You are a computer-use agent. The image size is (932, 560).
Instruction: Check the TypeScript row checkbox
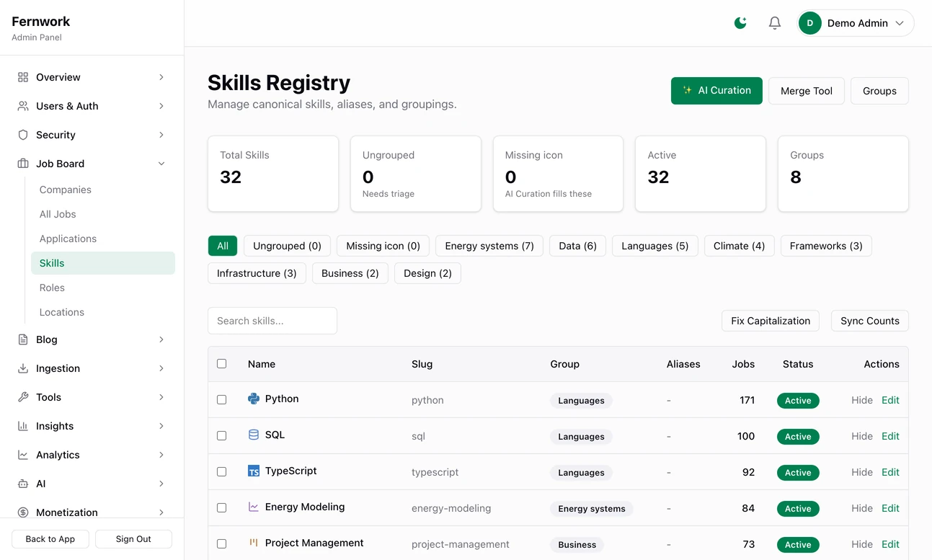coord(221,472)
